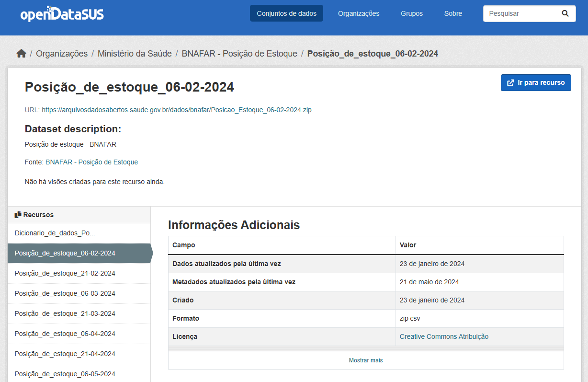Click the Organizações breadcrumb link
This screenshot has height=382, width=588.
click(x=62, y=54)
